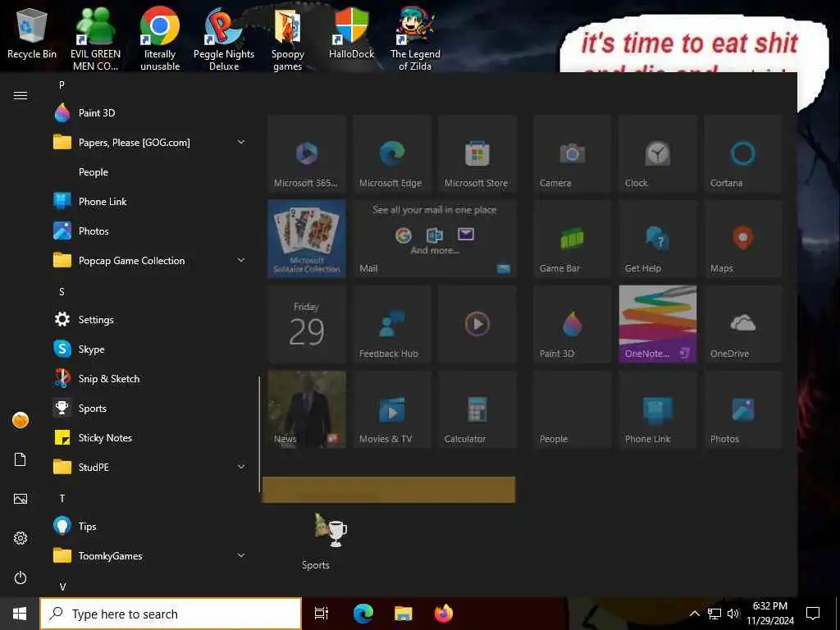The height and width of the screenshot is (630, 840).
Task: Open the People tile
Action: 572,409
